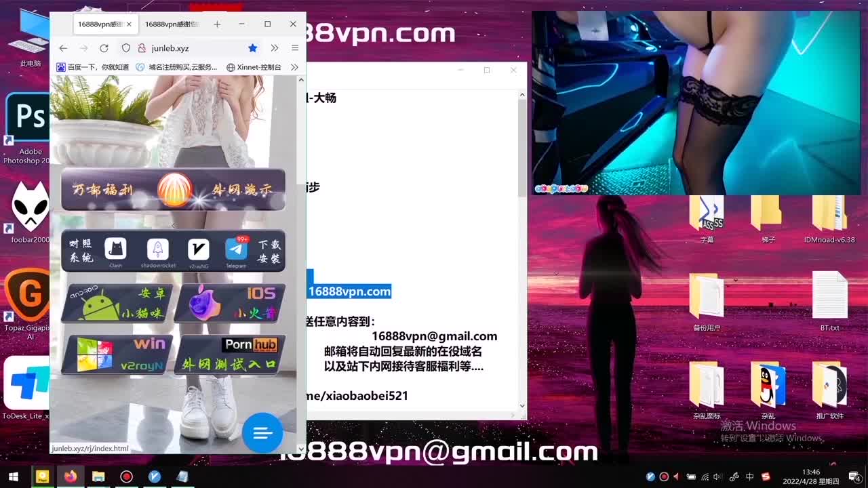Open a new browser tab with plus button
This screenshot has height=488, width=868.
(217, 24)
